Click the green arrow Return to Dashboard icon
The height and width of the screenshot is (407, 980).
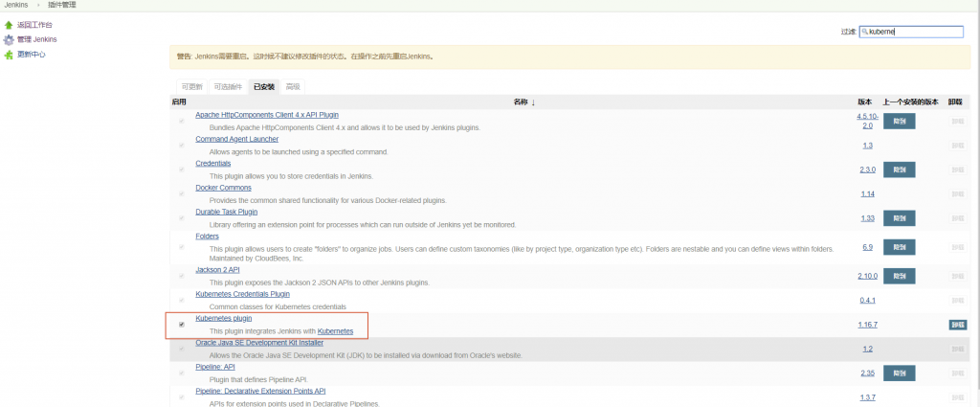point(9,25)
